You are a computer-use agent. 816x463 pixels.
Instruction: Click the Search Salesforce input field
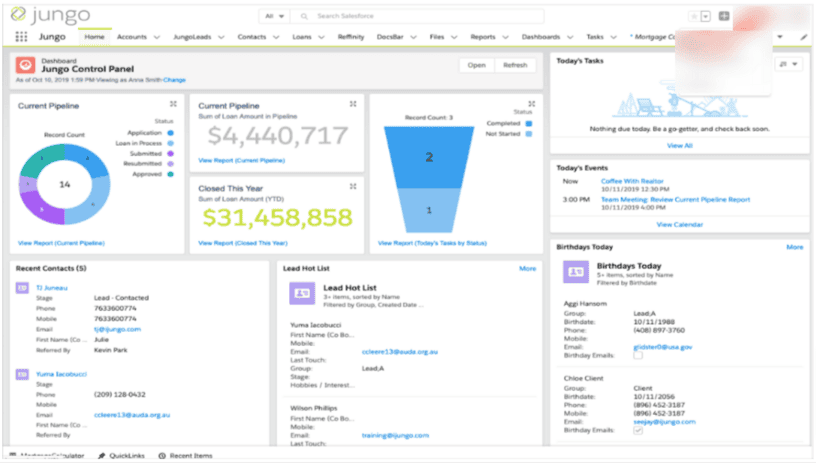pyautogui.click(x=400, y=16)
